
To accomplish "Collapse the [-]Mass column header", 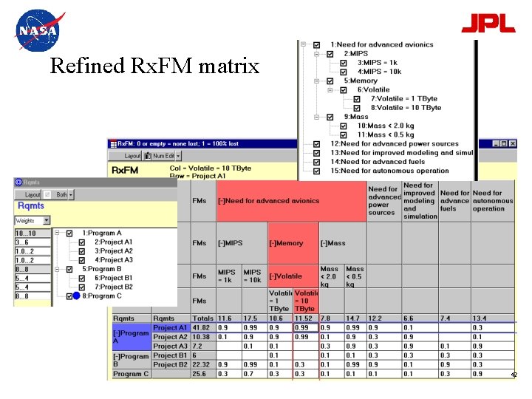I will 343,243.
